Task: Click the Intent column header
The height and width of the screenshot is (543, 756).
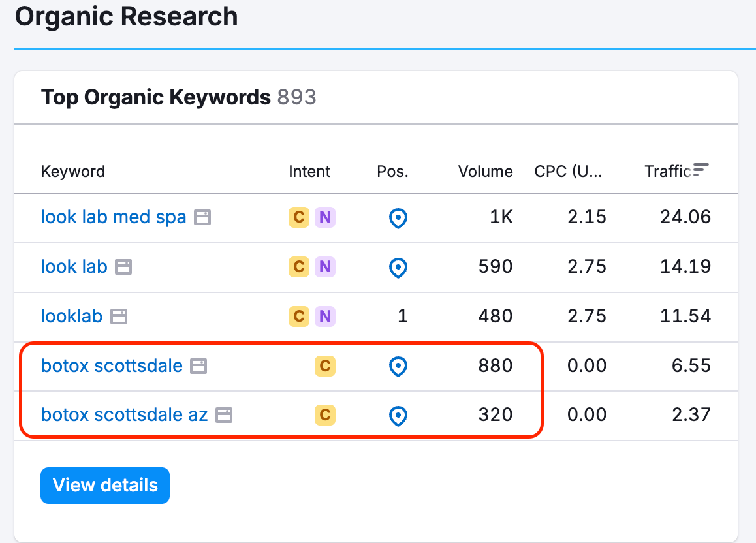Action: pos(309,172)
